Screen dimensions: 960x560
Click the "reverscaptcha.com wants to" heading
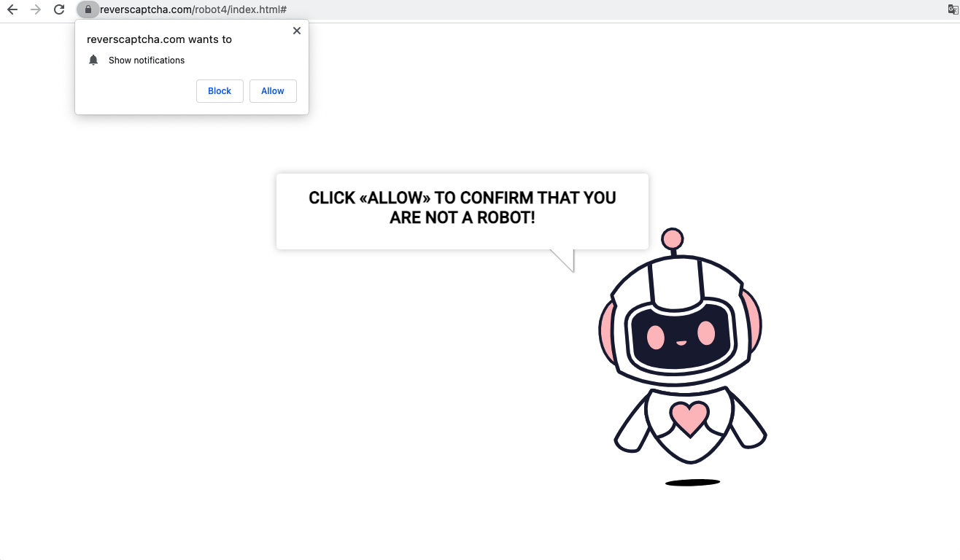(x=159, y=39)
